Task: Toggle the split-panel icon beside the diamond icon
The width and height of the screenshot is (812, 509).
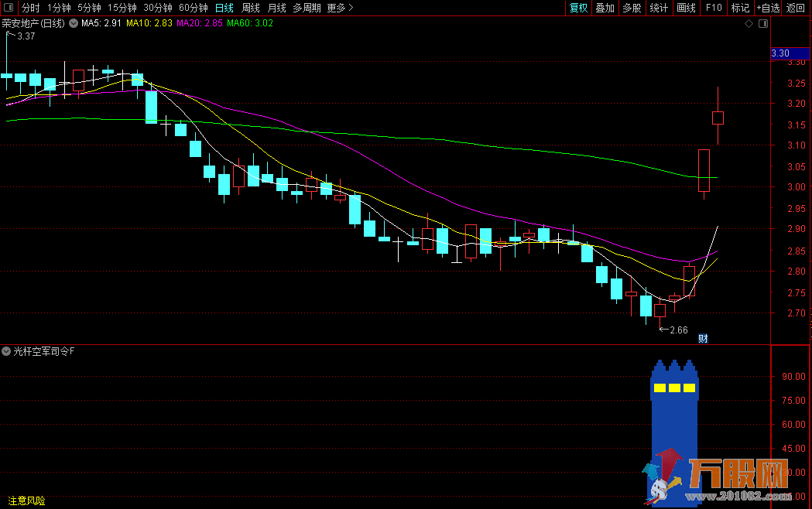Action: pos(763,24)
